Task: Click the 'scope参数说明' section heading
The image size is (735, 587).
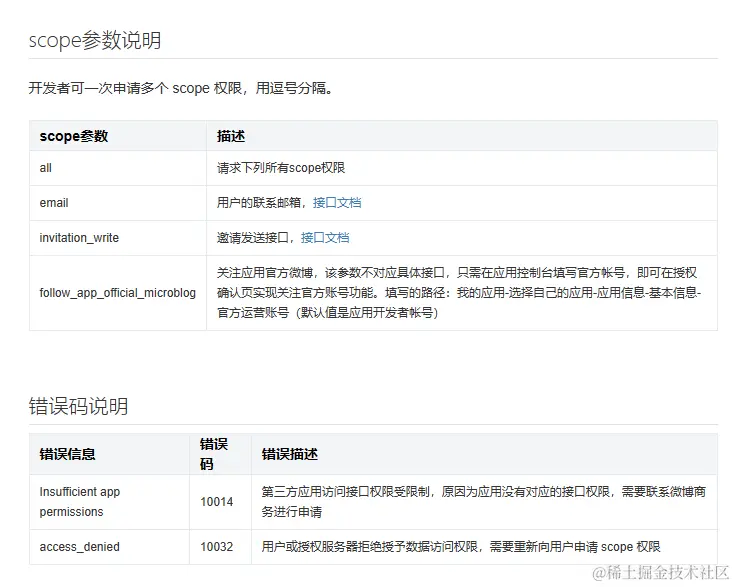Action: [95, 40]
